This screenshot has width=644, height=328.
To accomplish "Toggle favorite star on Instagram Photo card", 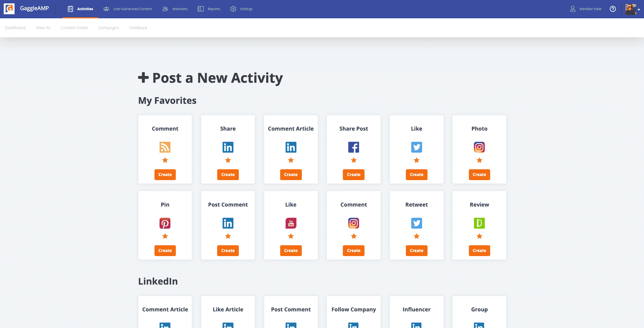I will click(479, 160).
